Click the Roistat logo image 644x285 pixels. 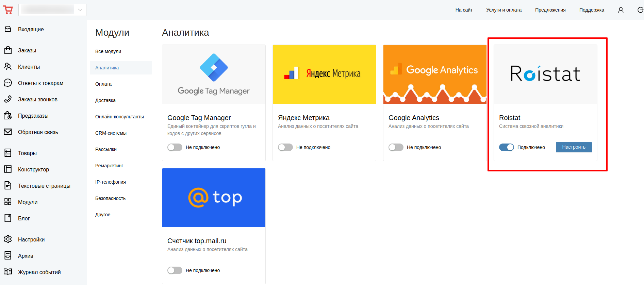(x=545, y=74)
